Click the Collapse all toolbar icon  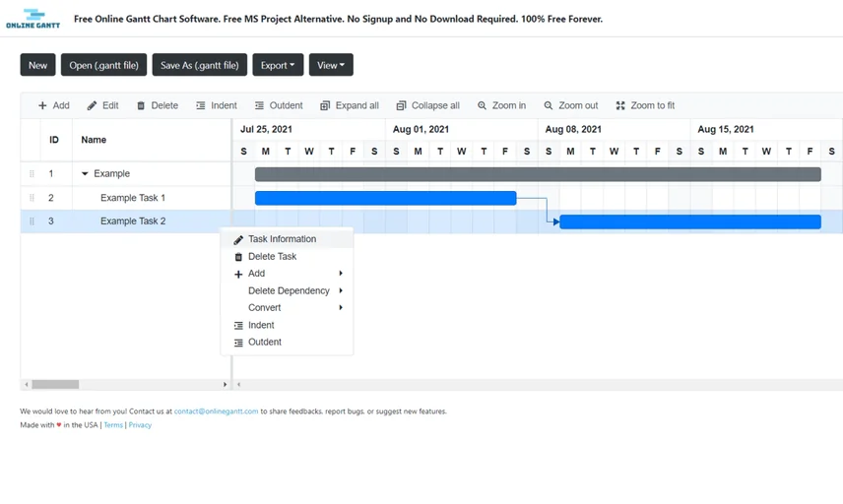pyautogui.click(x=401, y=105)
